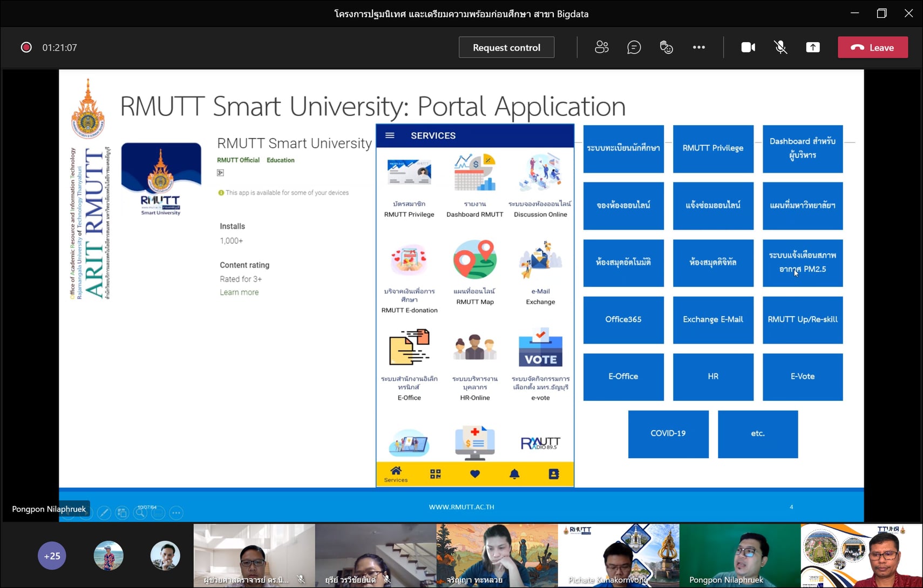Click the E-Office documents icon
The height and width of the screenshot is (588, 923).
[409, 347]
